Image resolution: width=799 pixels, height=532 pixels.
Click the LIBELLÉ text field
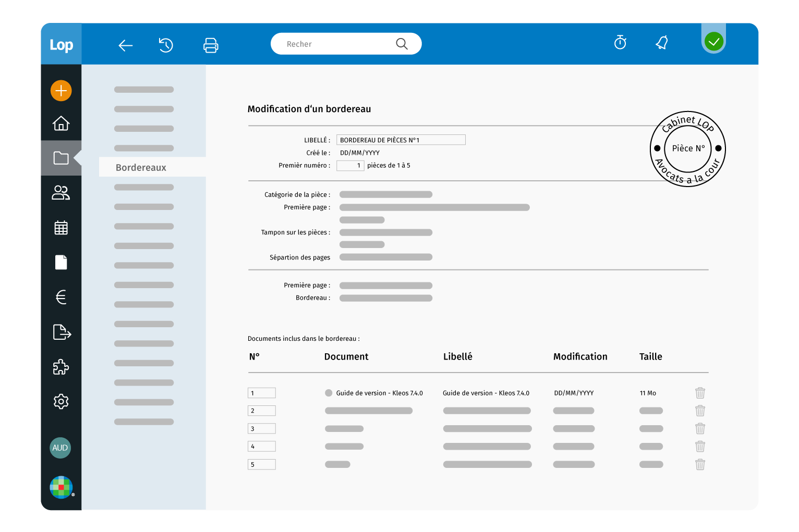coord(401,140)
